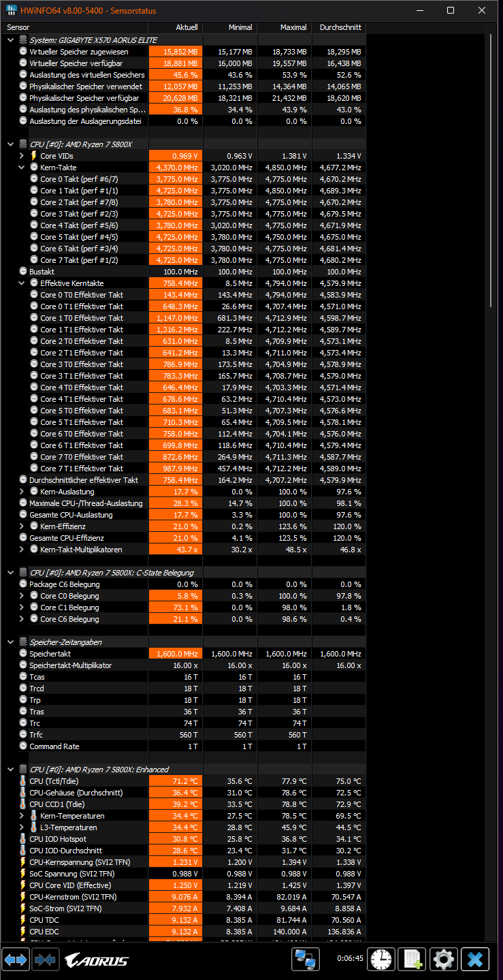Click the Aktuell column header
Screen dimensions: 503x980
(x=175, y=27)
